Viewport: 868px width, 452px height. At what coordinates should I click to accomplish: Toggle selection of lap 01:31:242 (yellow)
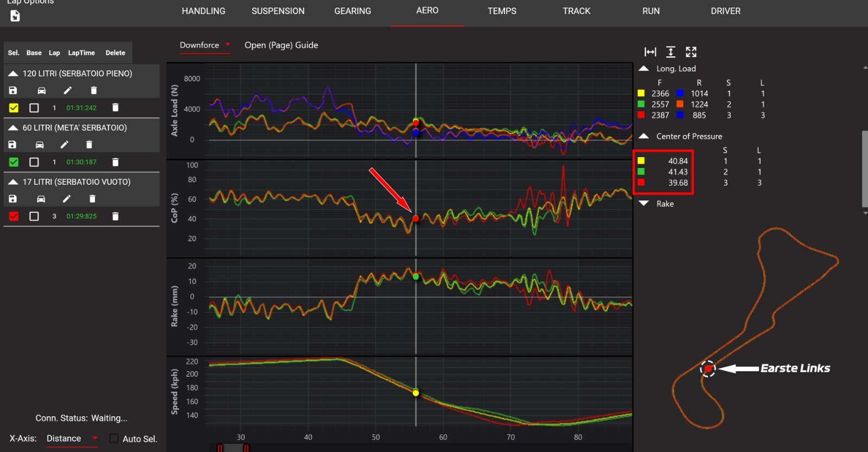(14, 108)
